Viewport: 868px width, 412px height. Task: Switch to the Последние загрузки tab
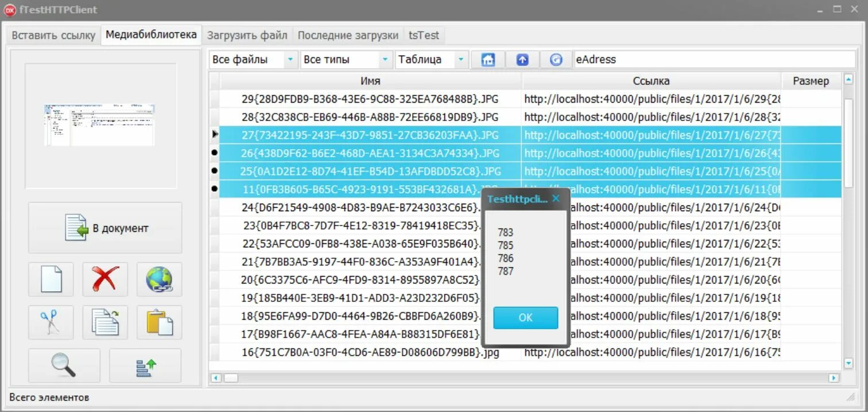[x=348, y=35]
